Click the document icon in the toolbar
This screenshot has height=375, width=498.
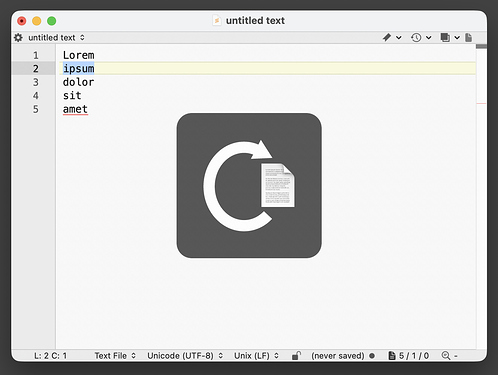[468, 37]
